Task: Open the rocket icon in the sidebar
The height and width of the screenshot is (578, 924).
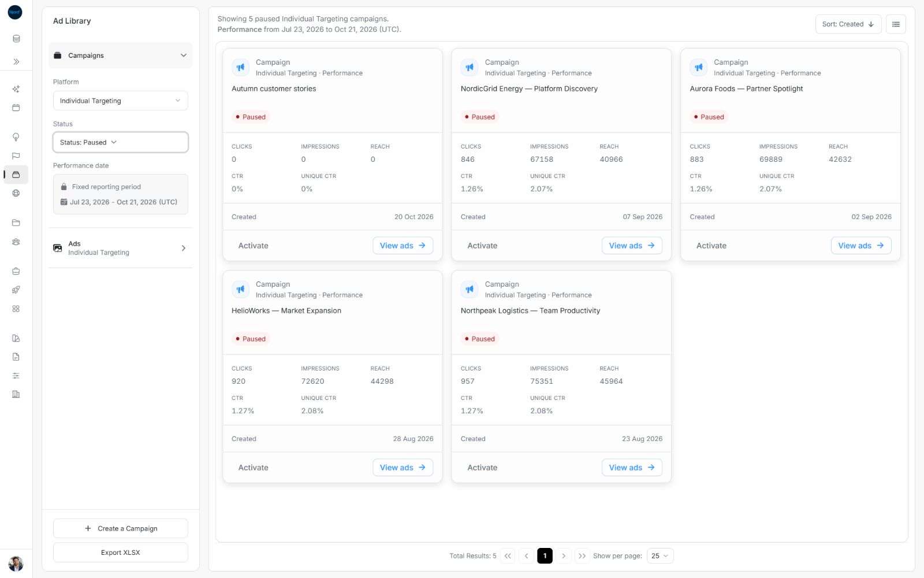Action: (x=16, y=290)
